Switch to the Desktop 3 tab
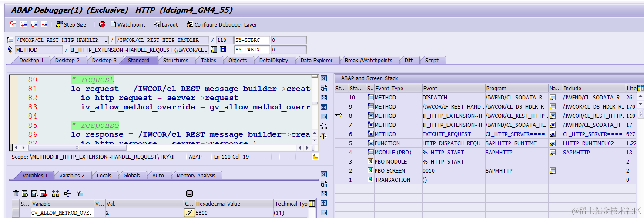Image resolution: width=644 pixels, height=218 pixels. (104, 60)
